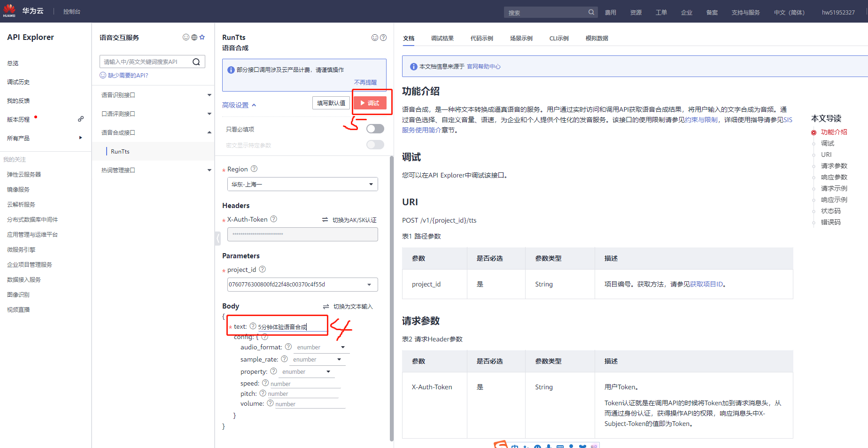
Task: Open help tooltip for volume
Action: (270, 403)
